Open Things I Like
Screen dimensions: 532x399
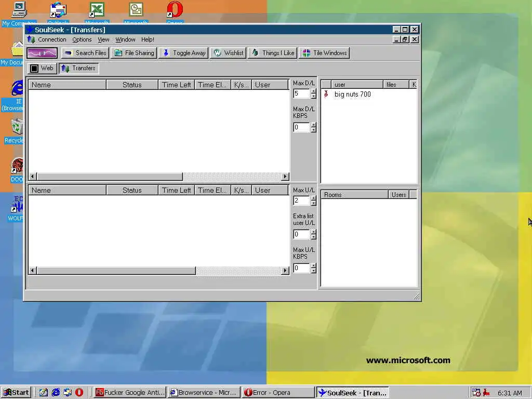click(273, 53)
